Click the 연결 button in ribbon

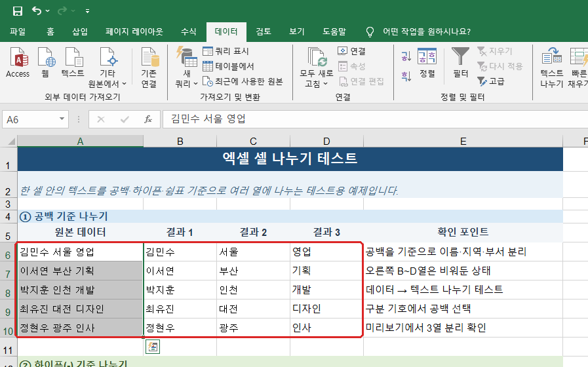tap(352, 51)
